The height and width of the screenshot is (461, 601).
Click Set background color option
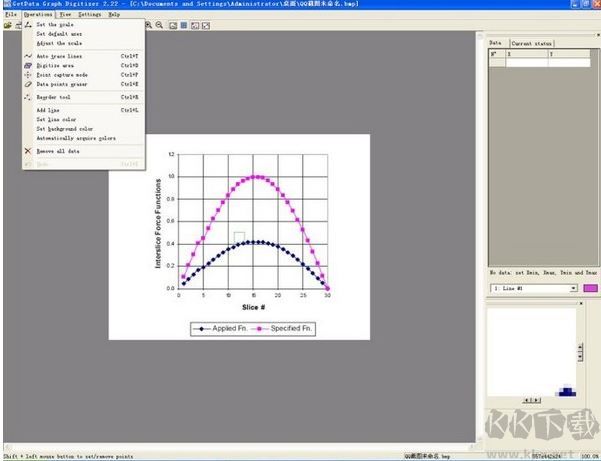[x=63, y=128]
